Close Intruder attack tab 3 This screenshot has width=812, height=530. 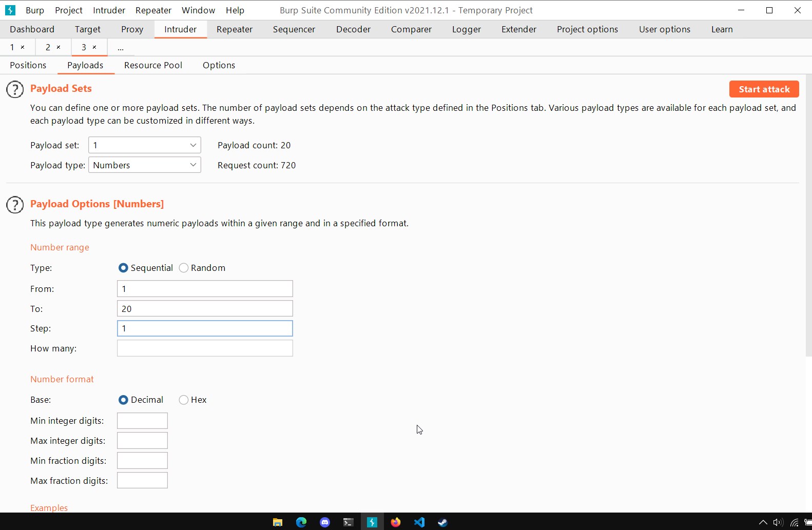[x=94, y=47]
